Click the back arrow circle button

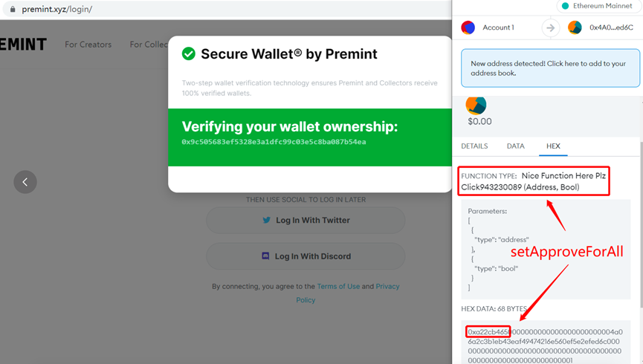(25, 182)
